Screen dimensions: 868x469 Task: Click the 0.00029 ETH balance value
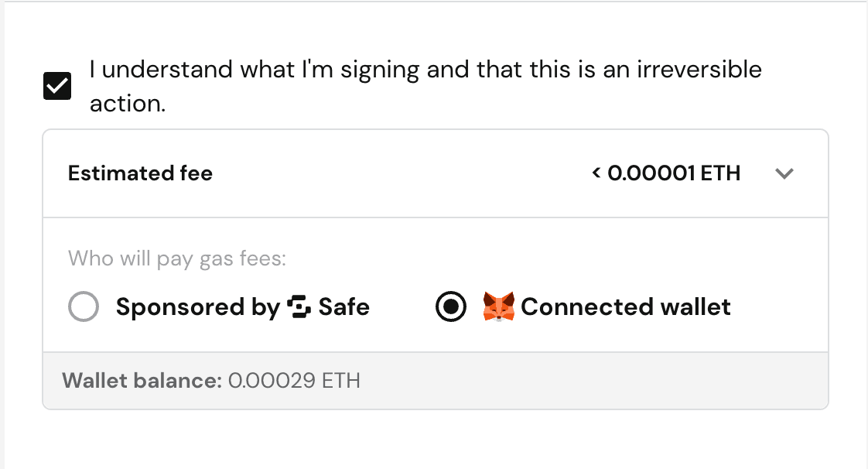click(295, 380)
